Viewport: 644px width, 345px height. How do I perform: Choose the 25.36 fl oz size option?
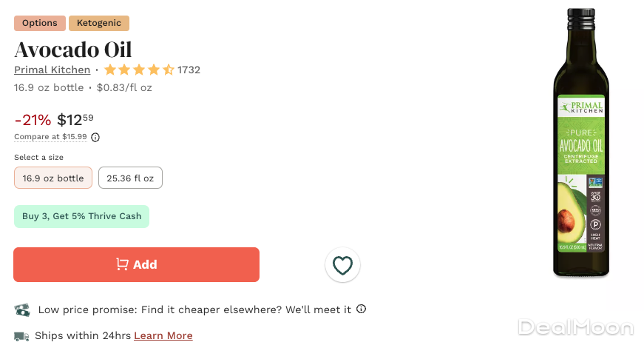[x=130, y=178]
